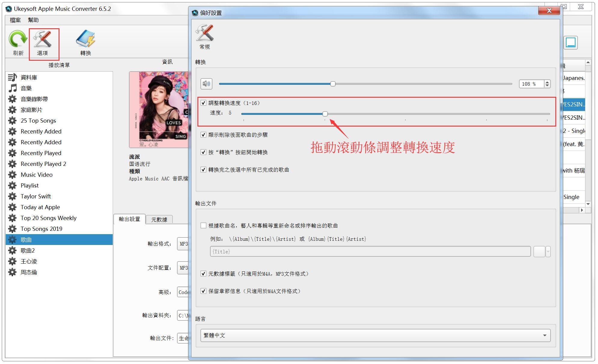Select the Taylor Swift playlist

59,196
